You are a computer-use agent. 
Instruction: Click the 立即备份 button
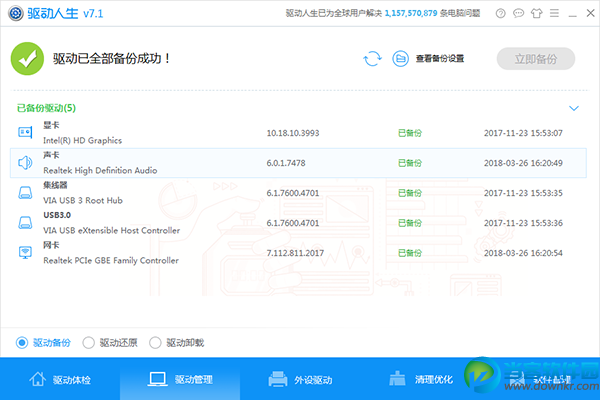(x=536, y=59)
